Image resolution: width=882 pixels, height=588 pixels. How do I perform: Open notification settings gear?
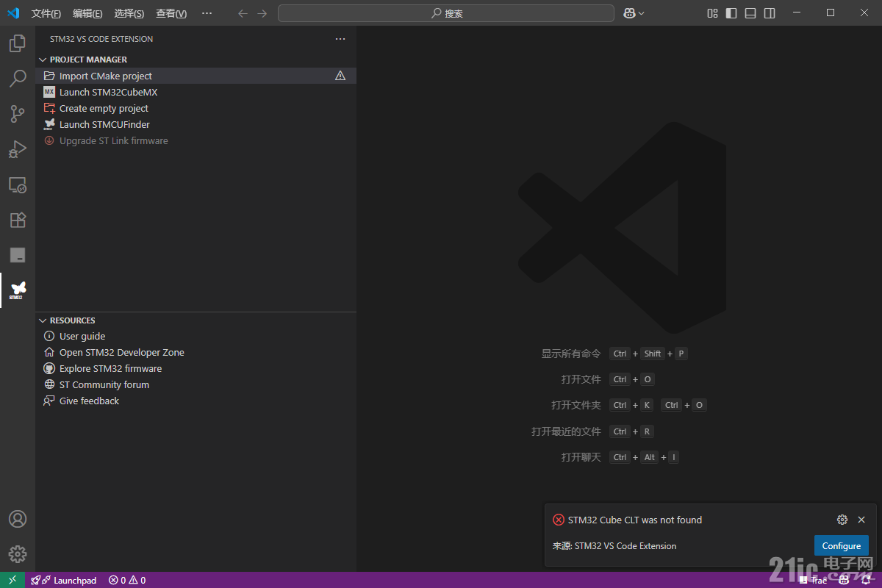(x=842, y=520)
